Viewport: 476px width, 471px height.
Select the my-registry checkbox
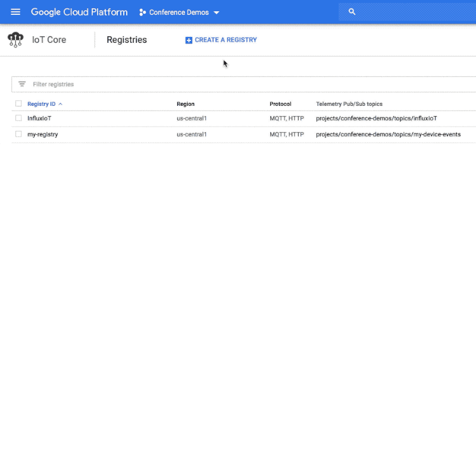(x=18, y=134)
